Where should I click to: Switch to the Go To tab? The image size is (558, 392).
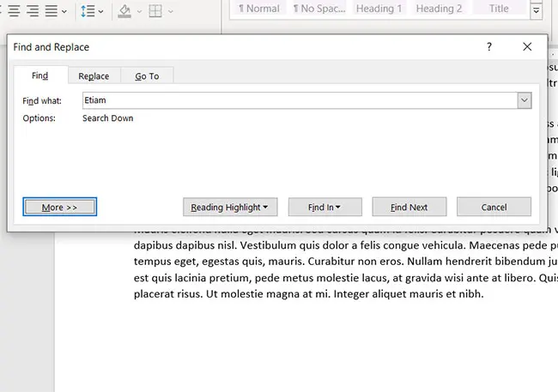coord(147,76)
